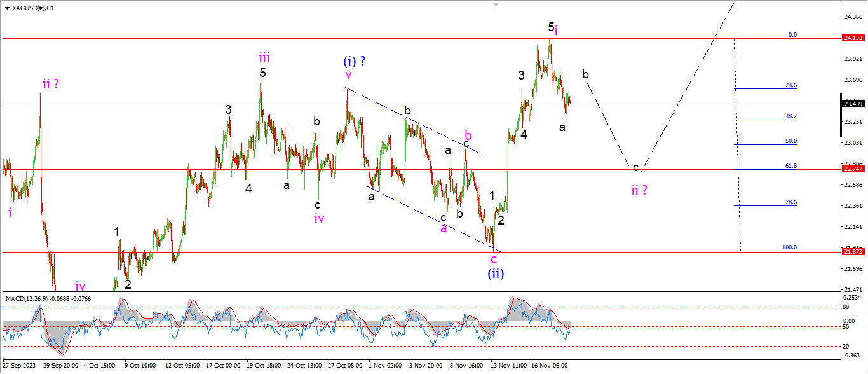Select the blue "(ii)" wave label
Screen dimensions: 868x374
pos(496,274)
